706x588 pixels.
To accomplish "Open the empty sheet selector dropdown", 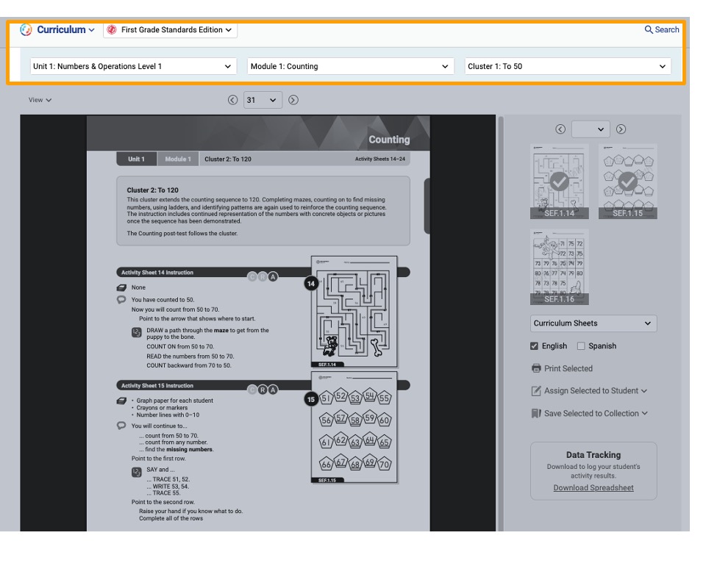I will tap(591, 129).
